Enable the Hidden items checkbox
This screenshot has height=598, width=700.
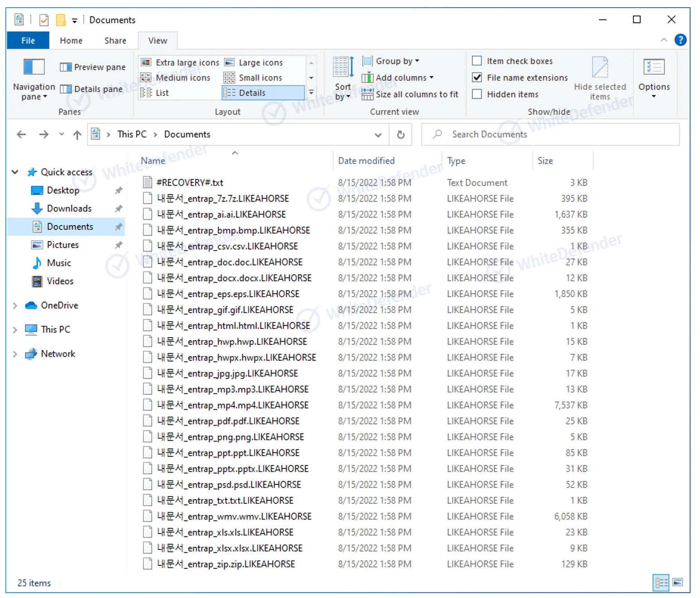(x=477, y=94)
